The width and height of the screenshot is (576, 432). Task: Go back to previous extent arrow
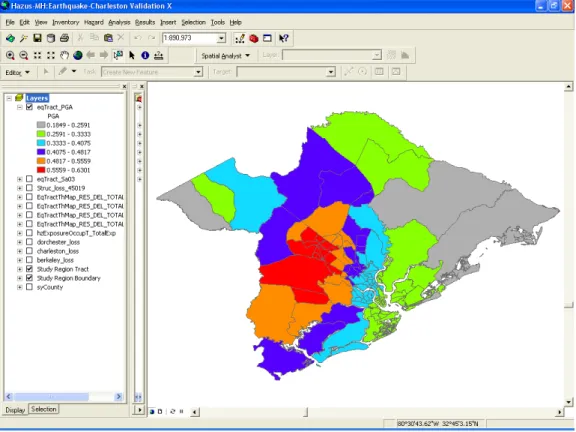91,55
